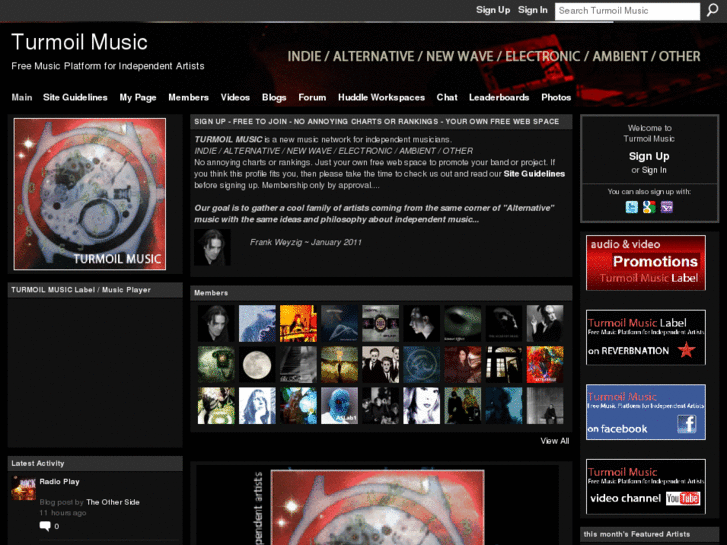The height and width of the screenshot is (545, 727).
Task: Open the Facebook icon in the facebook banner
Action: [687, 424]
